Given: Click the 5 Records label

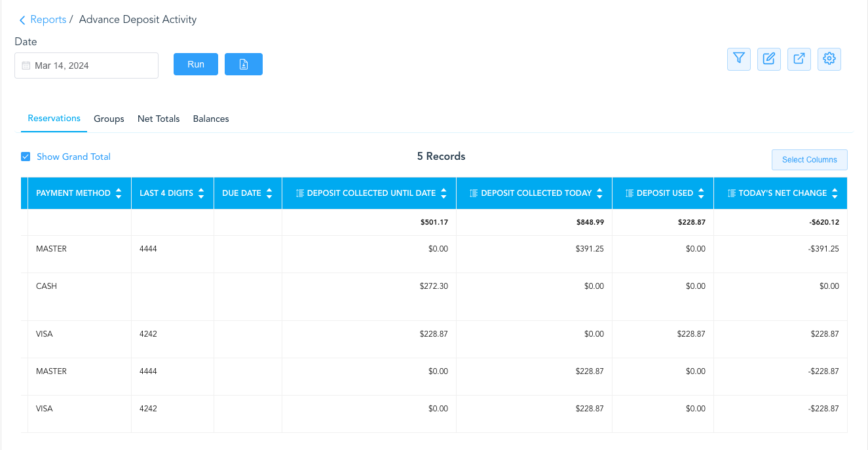Looking at the screenshot, I should pyautogui.click(x=442, y=157).
